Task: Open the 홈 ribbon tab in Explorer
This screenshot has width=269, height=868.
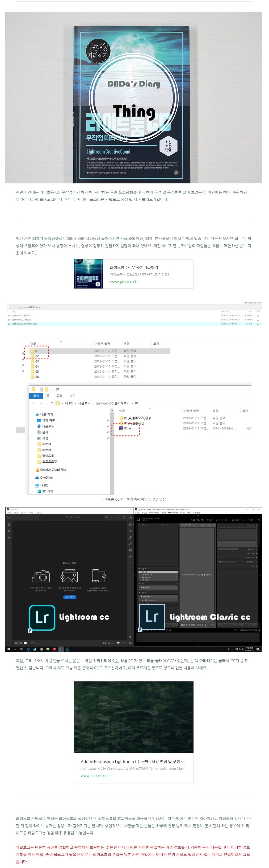Action: pyautogui.click(x=48, y=396)
